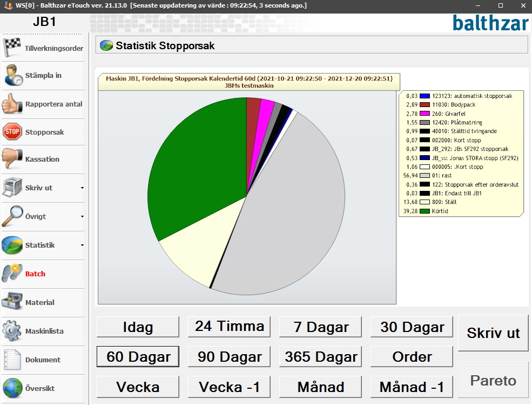Show statistics for Idag
The image size is (532, 405).
pyautogui.click(x=138, y=327)
